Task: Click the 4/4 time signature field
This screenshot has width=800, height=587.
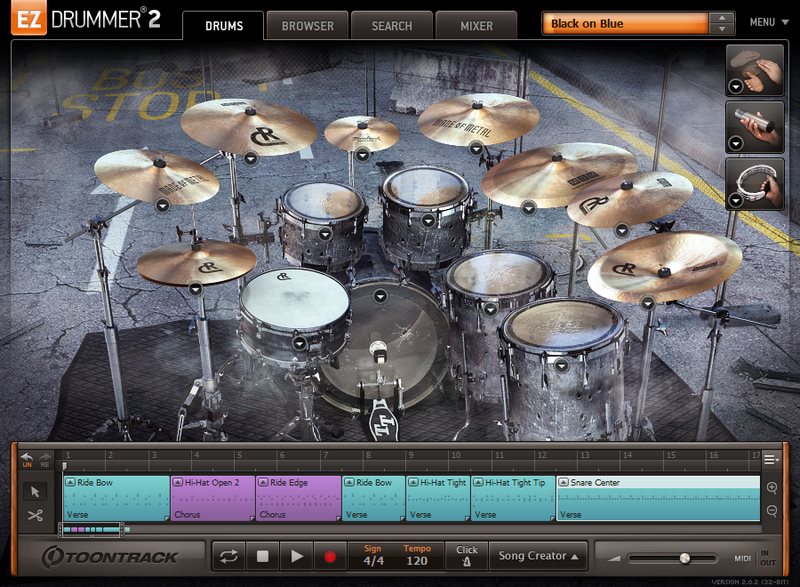Action: 373,560
